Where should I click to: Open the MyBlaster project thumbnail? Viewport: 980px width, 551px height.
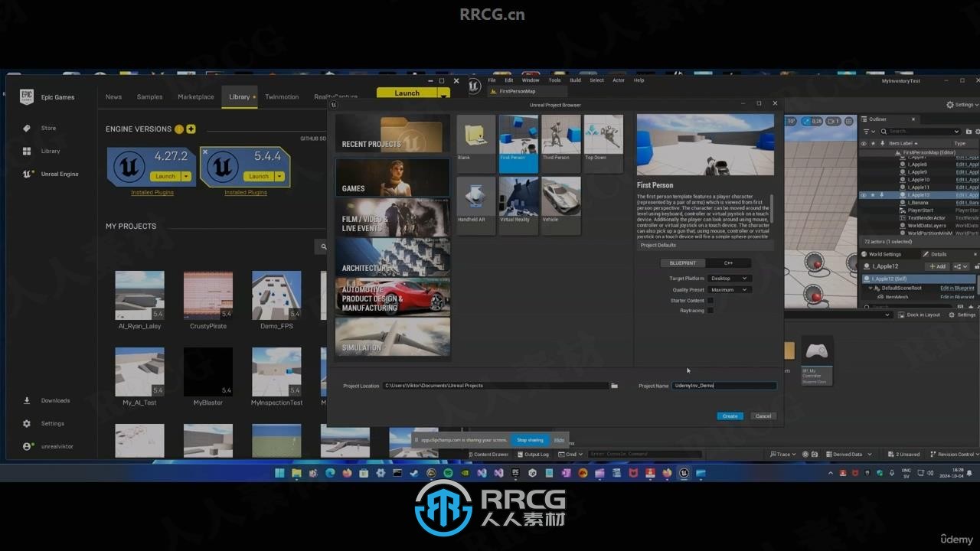(208, 372)
